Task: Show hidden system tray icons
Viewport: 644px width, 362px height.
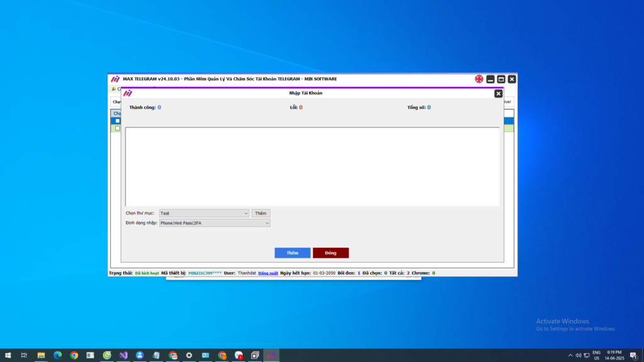Action: [x=570, y=355]
